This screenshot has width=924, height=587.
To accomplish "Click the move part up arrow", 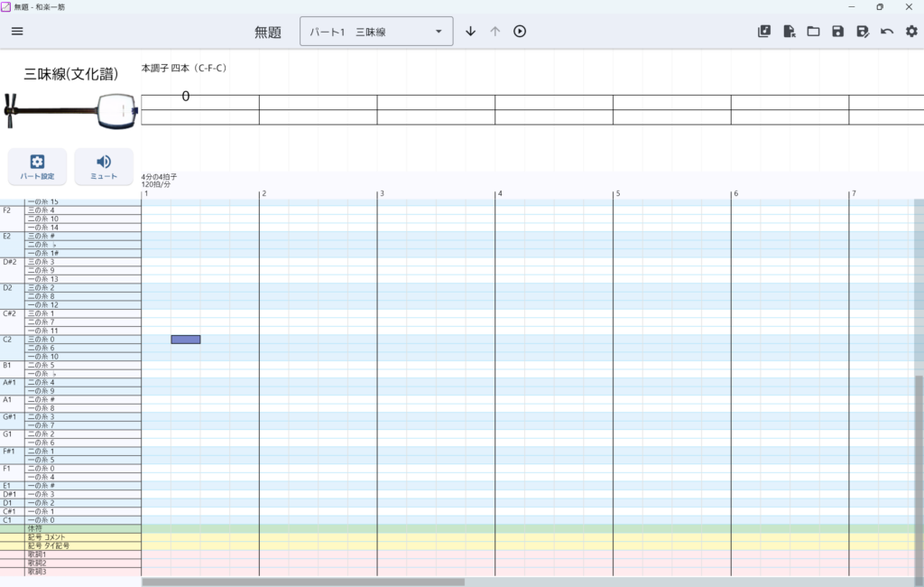I will [494, 32].
